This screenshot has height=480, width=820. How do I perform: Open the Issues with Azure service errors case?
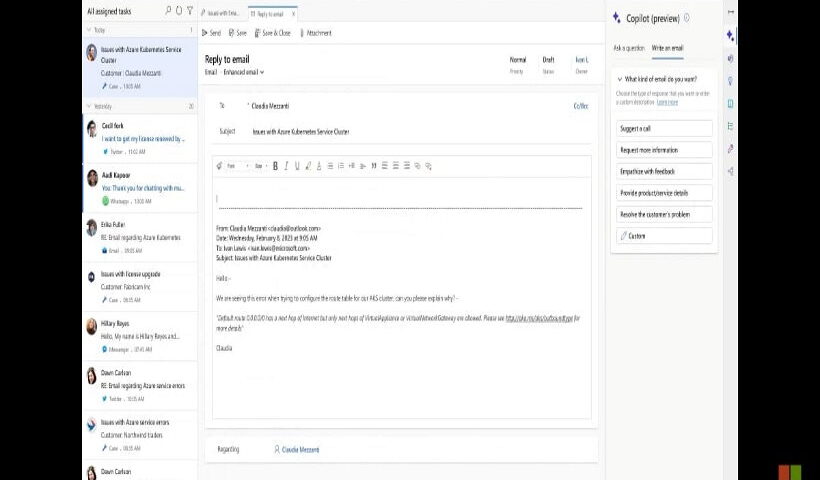pyautogui.click(x=140, y=435)
